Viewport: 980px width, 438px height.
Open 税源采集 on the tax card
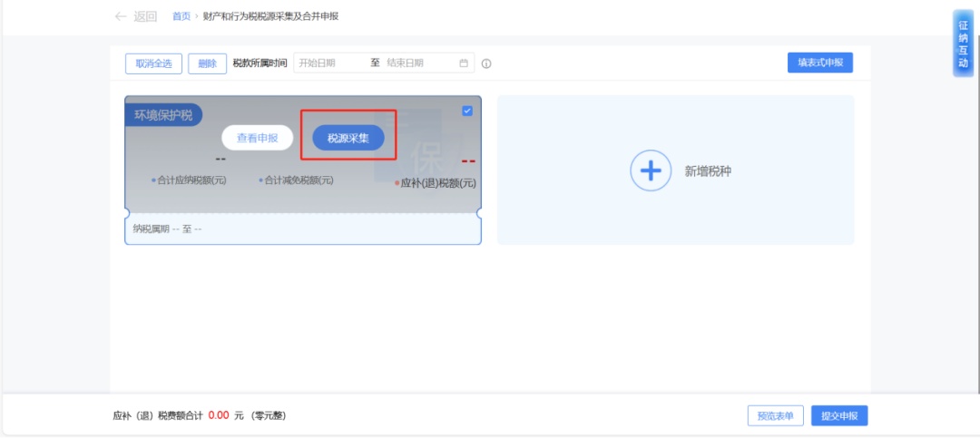tap(348, 138)
